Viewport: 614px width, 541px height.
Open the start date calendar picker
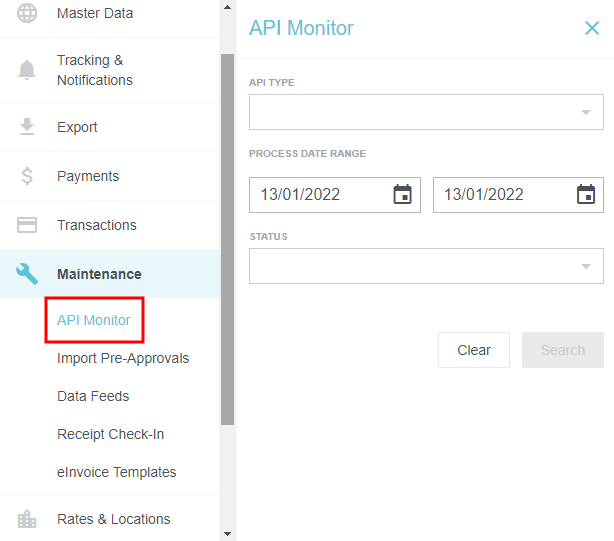pos(402,195)
